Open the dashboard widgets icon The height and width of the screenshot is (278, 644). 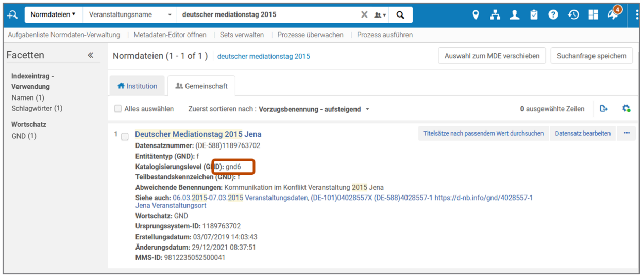pos(593,15)
